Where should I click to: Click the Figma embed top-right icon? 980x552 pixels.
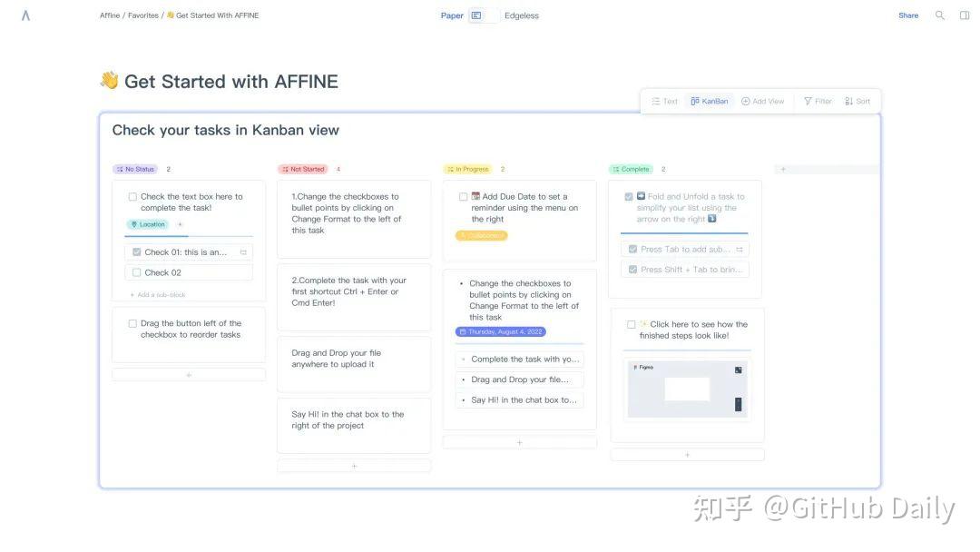point(738,370)
